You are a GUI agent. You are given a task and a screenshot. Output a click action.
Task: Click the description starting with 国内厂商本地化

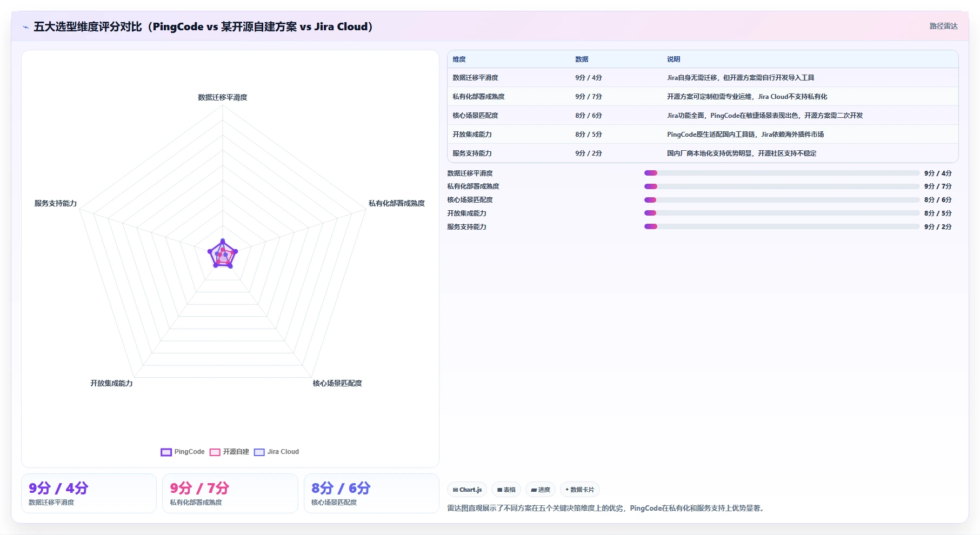click(x=742, y=153)
